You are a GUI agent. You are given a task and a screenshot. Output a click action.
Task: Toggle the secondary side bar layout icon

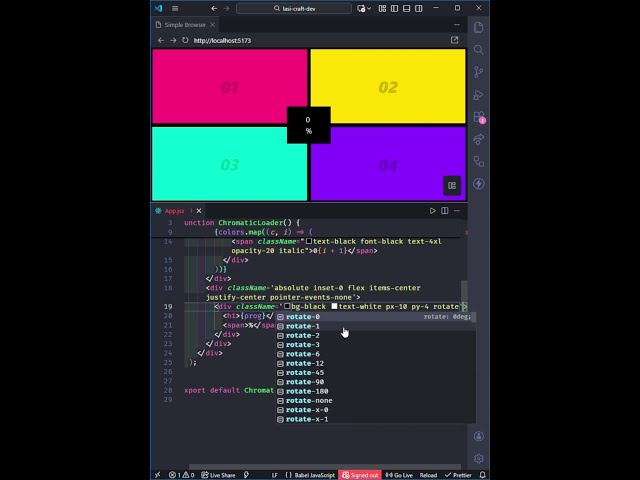(x=419, y=8)
